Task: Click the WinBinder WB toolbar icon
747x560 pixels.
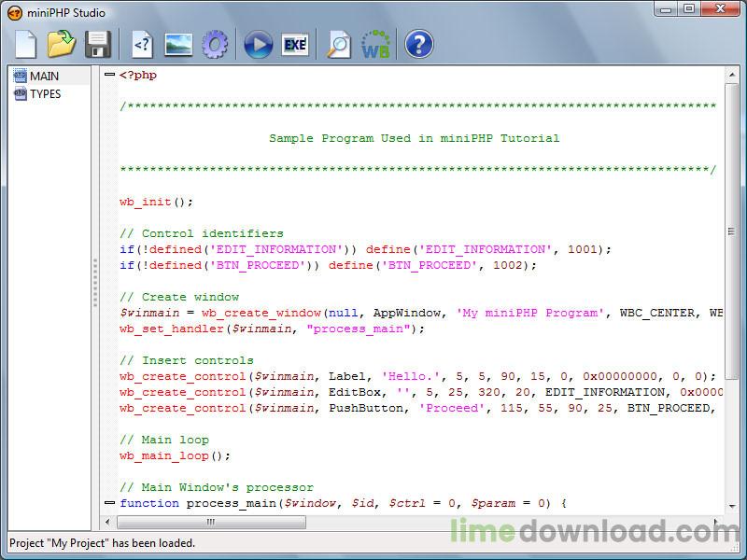Action: coord(374,44)
